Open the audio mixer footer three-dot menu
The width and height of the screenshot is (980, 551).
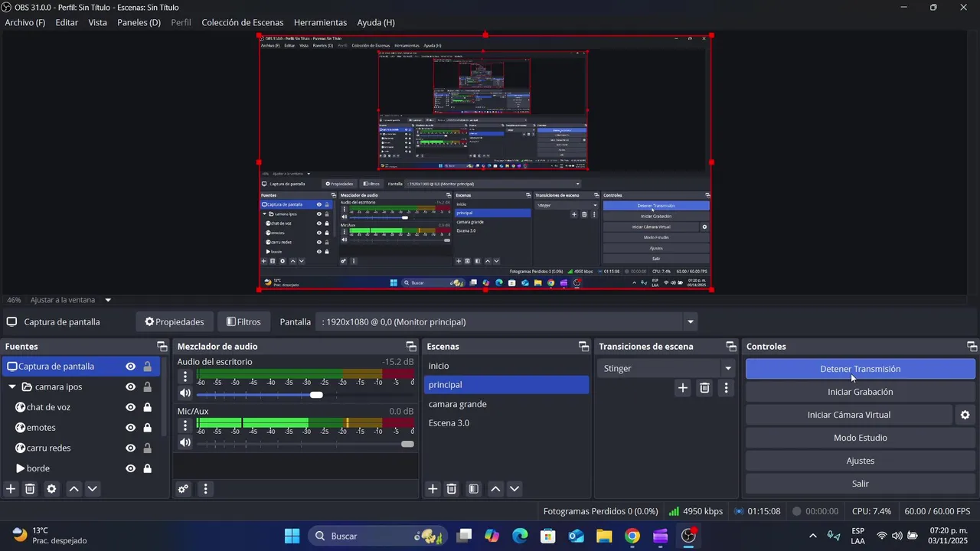coord(205,489)
